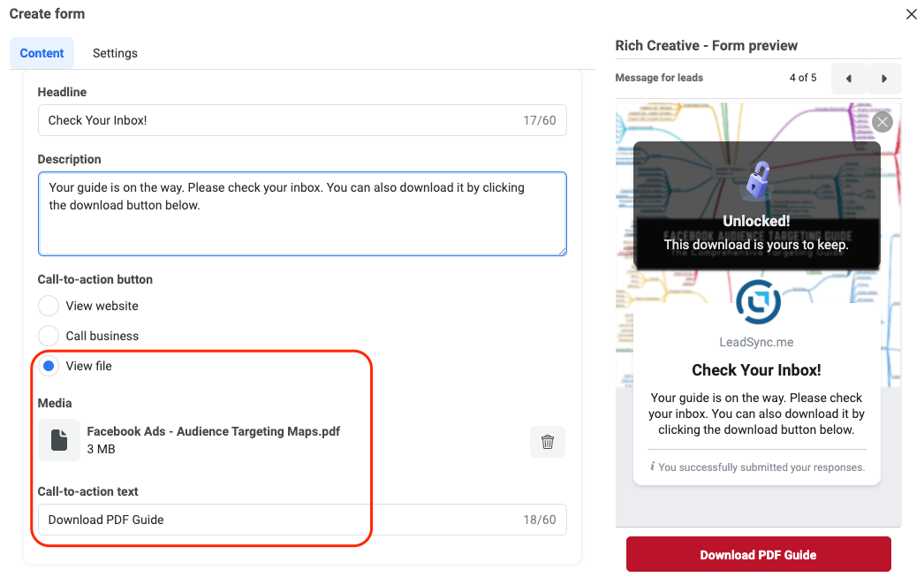Go to the next preview screen arrow
Image resolution: width=924 pixels, height=585 pixels.
click(x=884, y=78)
